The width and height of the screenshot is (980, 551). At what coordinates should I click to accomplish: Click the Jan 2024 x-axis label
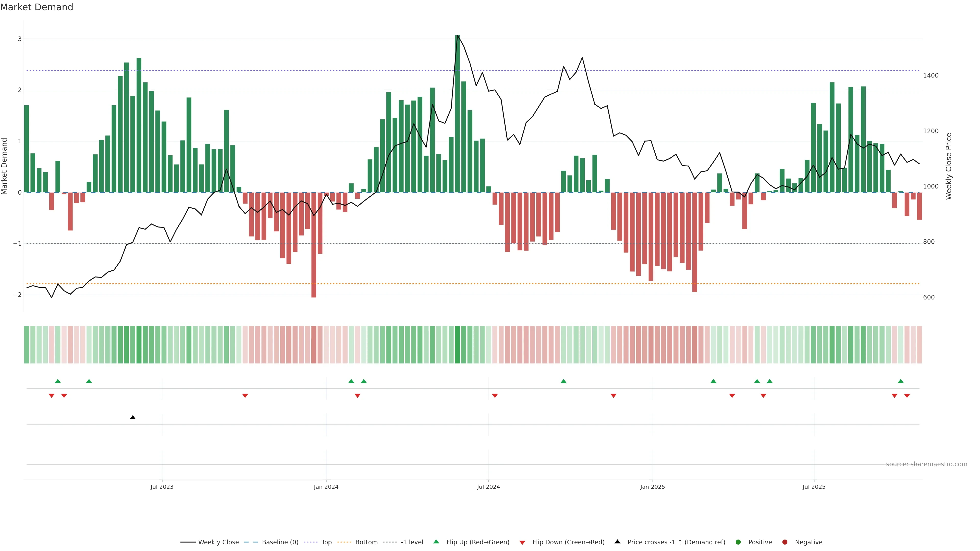point(326,487)
